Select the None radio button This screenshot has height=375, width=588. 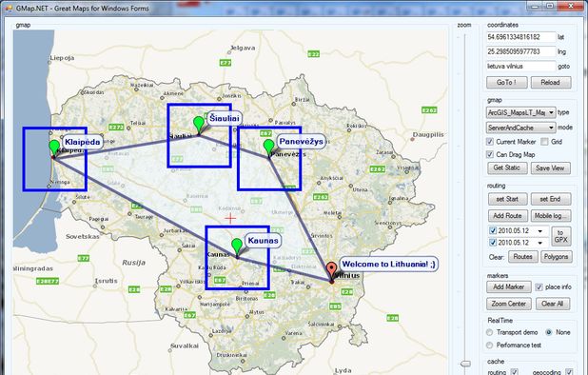coord(549,332)
